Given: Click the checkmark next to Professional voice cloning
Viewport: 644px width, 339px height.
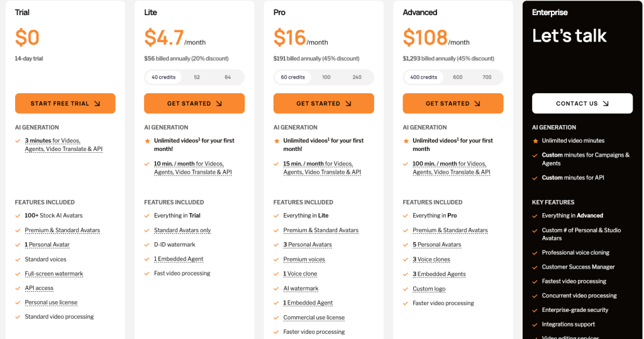Looking at the screenshot, I should (x=535, y=253).
